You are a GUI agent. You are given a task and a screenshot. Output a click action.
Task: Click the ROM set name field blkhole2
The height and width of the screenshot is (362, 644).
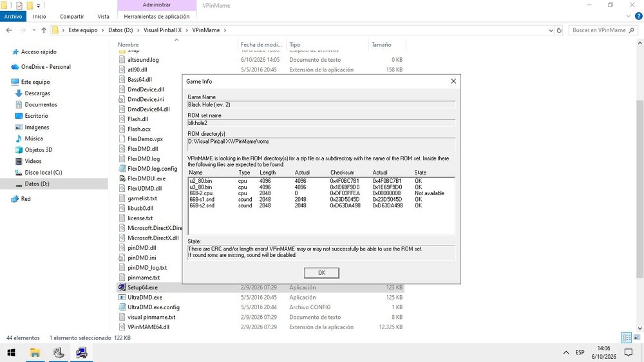point(321,123)
